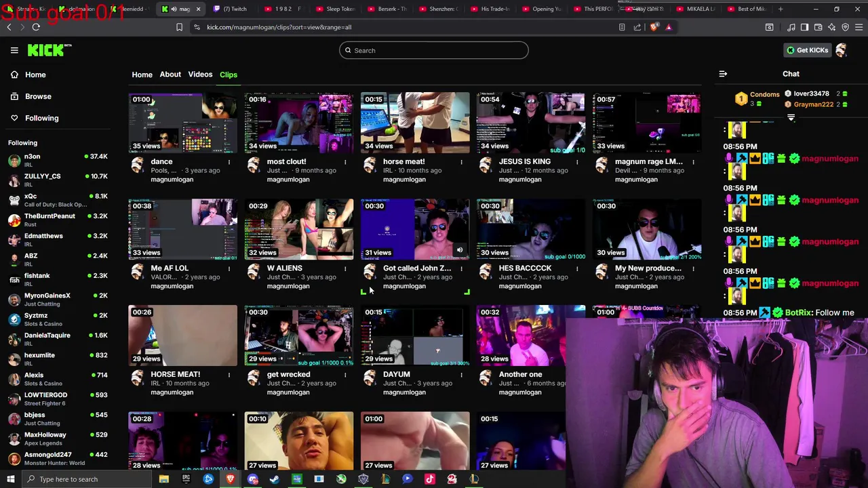Click the Kick search field
The height and width of the screenshot is (488, 868).
click(434, 50)
